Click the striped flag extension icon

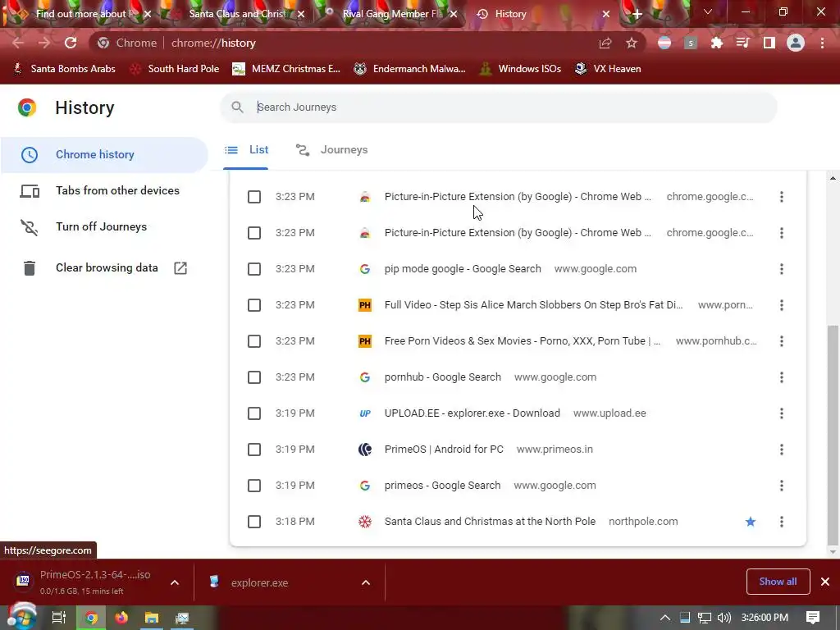(664, 43)
